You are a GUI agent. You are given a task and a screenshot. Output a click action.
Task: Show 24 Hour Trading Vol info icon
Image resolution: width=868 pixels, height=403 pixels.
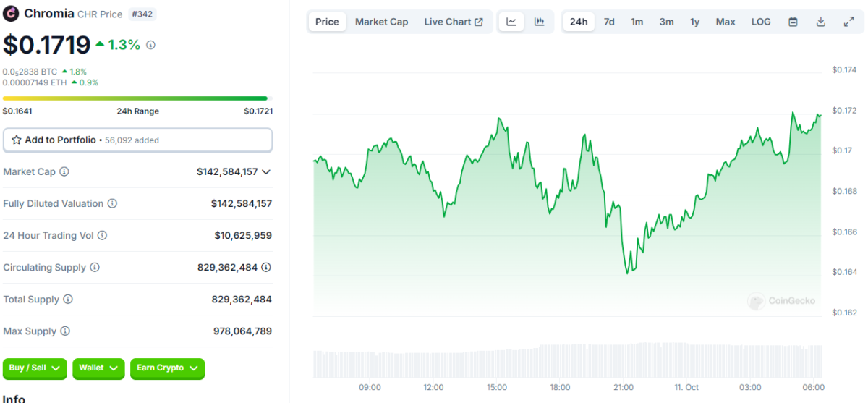tap(102, 235)
